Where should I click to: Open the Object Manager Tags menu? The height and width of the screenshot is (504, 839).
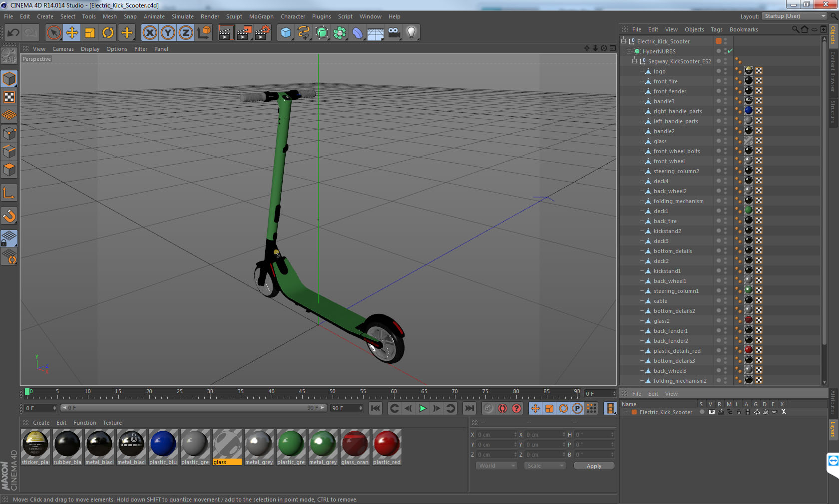pos(717,29)
